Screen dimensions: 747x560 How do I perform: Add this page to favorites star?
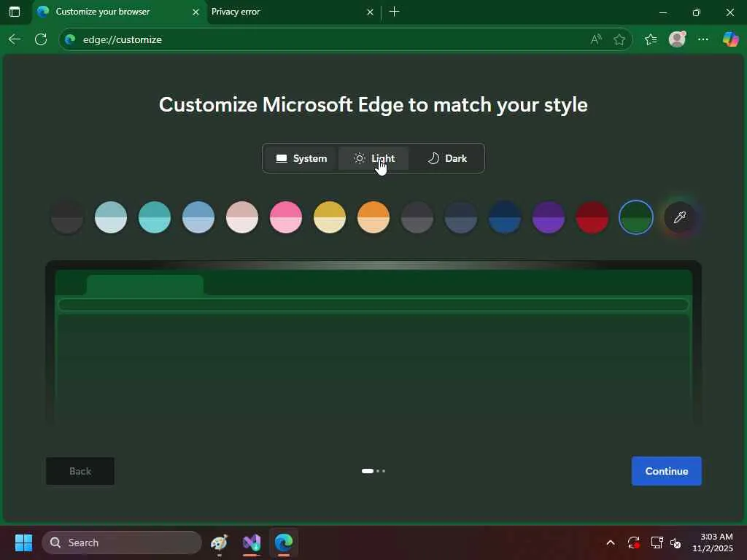[x=619, y=39]
